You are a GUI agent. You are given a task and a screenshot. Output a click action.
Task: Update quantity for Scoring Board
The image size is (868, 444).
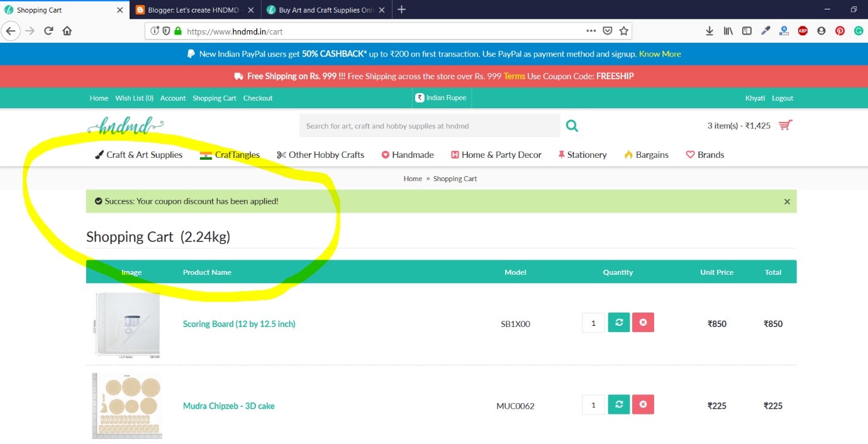tap(619, 323)
